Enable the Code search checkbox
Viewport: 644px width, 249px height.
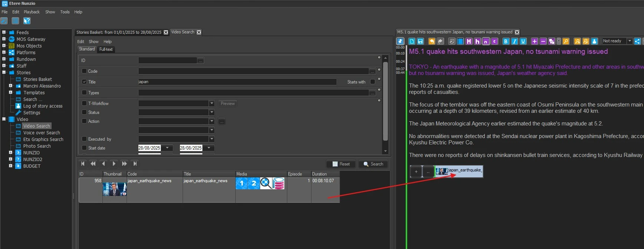click(84, 71)
